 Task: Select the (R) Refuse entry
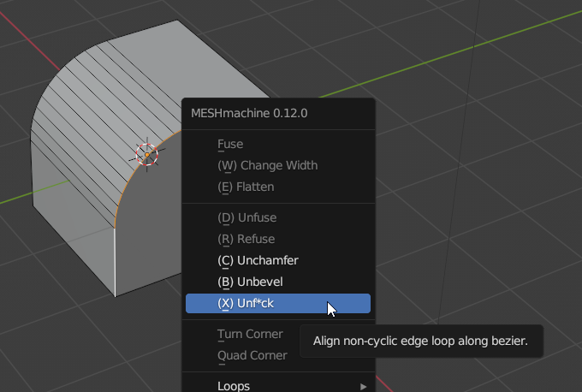(246, 239)
